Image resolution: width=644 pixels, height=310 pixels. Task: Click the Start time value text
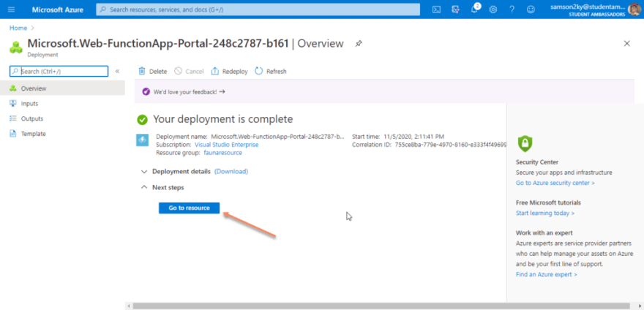click(x=413, y=136)
